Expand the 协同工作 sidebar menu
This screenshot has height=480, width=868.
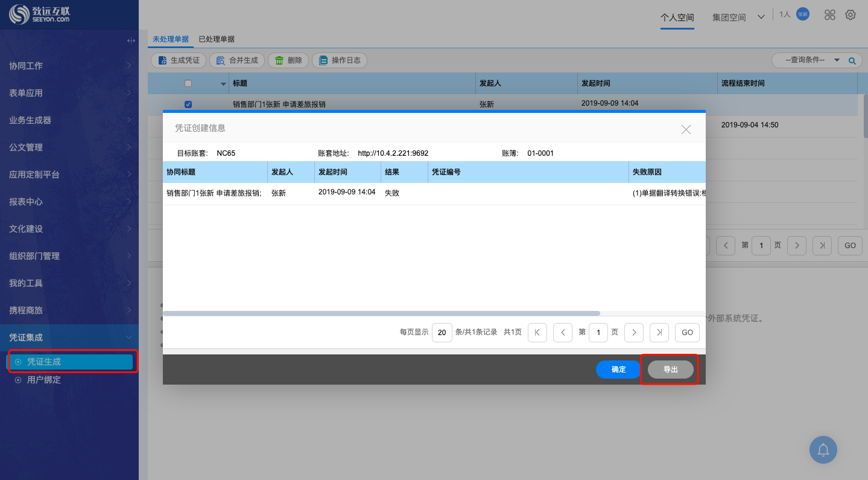click(69, 66)
